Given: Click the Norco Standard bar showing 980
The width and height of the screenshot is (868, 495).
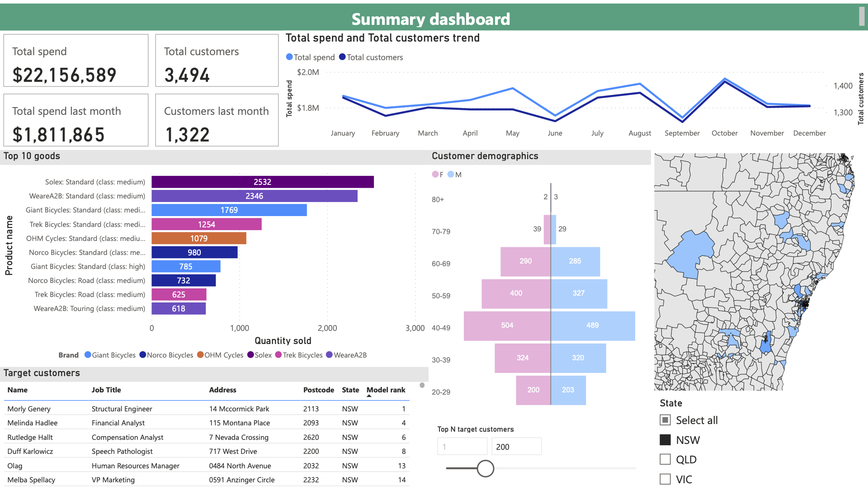Looking at the screenshot, I should pyautogui.click(x=194, y=252).
